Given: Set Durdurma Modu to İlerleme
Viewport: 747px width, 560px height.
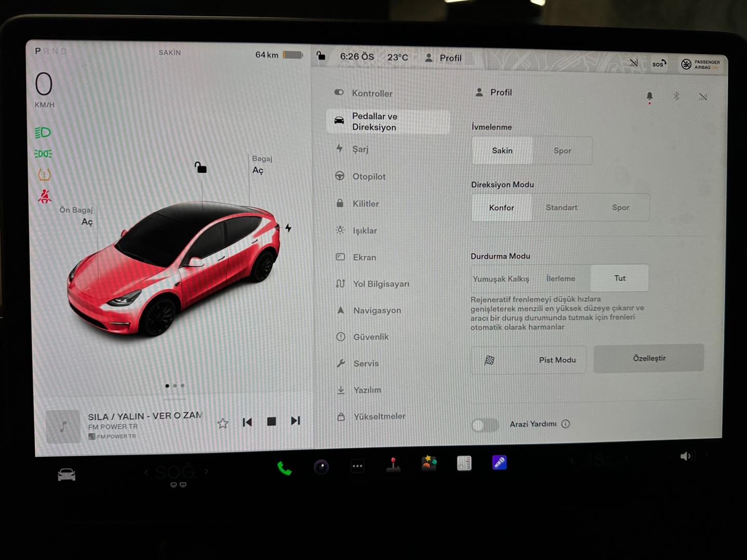Looking at the screenshot, I should click(x=561, y=278).
